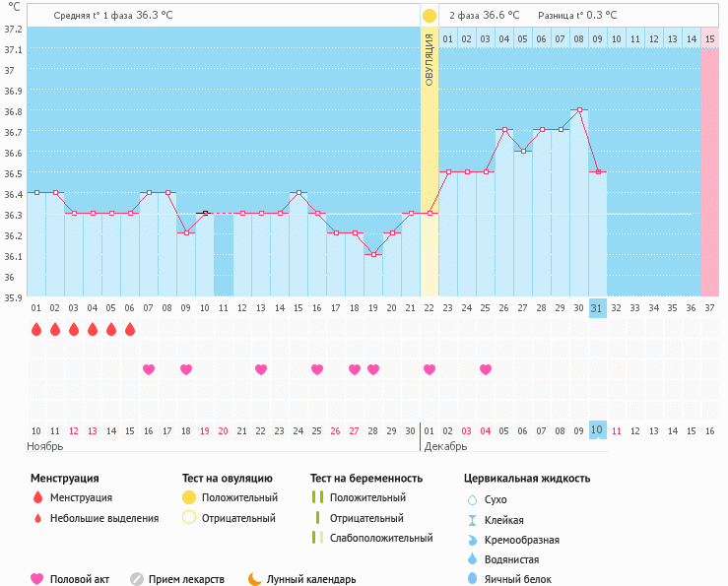Image resolution: width=728 pixels, height=586 pixels.
Task: Click the vertical ОВУЛЯЦИЯ band label
Action: [430, 59]
